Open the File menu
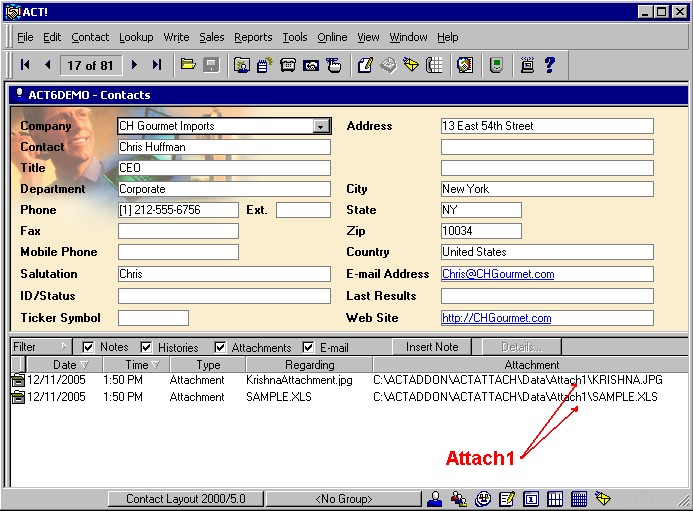693x511 pixels. pos(25,37)
